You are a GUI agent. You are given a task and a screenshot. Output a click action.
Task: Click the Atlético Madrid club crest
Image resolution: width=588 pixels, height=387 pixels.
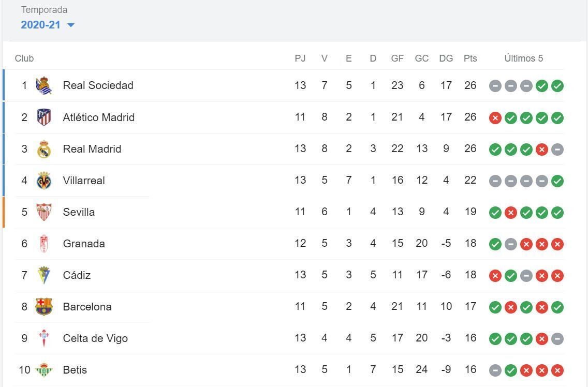coord(44,117)
